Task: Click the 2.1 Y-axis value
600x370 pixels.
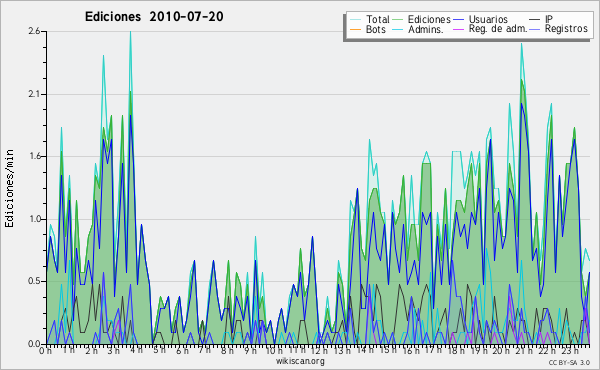Action: coord(34,94)
